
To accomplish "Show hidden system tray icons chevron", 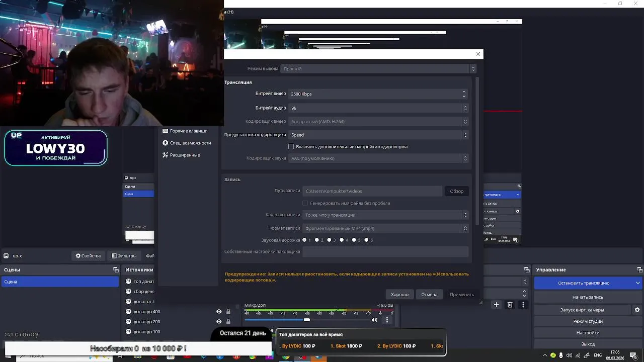I will coord(545,355).
